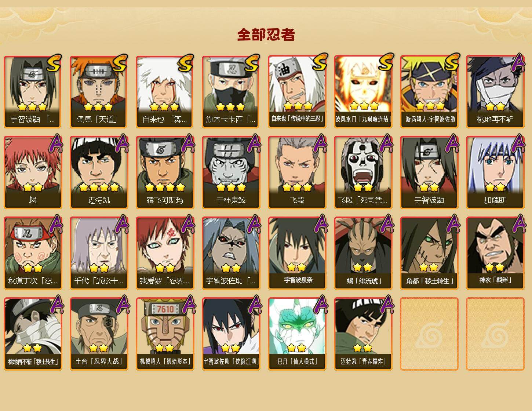This screenshot has width=532, height=411.
Task: Click the first empty ninja slot
Action: [429, 334]
